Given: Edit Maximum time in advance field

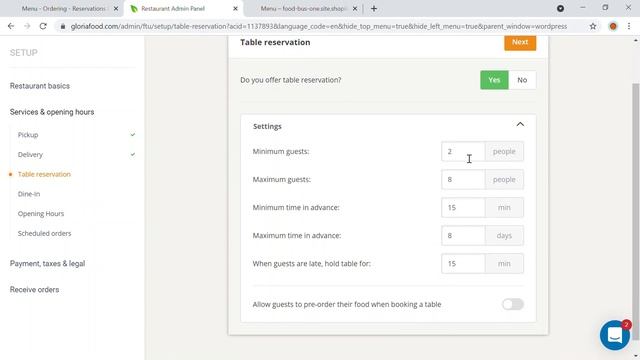Looking at the screenshot, I should click(463, 236).
